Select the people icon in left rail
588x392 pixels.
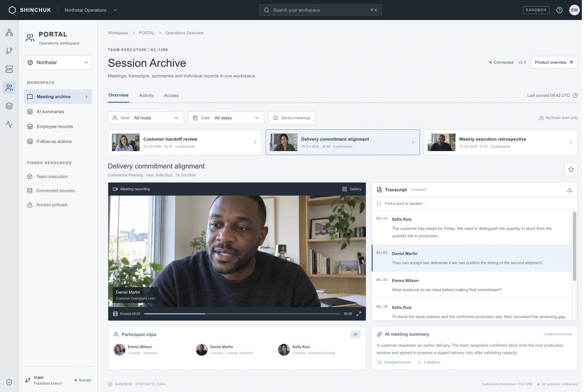tap(9, 87)
